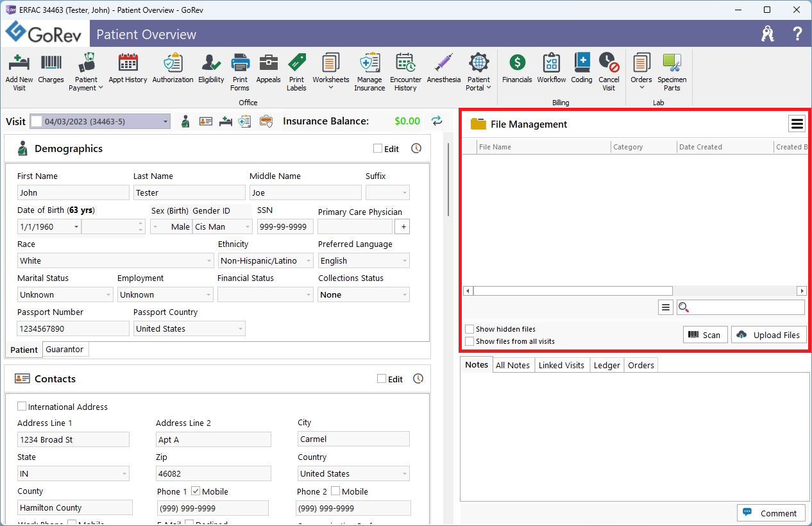Open the Ledger tab
Viewport: 812px width, 526px height.
click(x=607, y=365)
